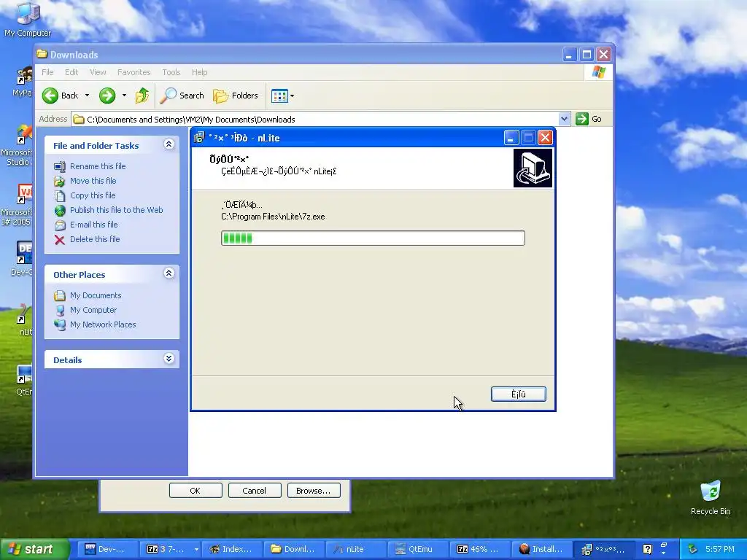Click the Publish this file globe icon
The width and height of the screenshot is (747, 560).
point(60,211)
